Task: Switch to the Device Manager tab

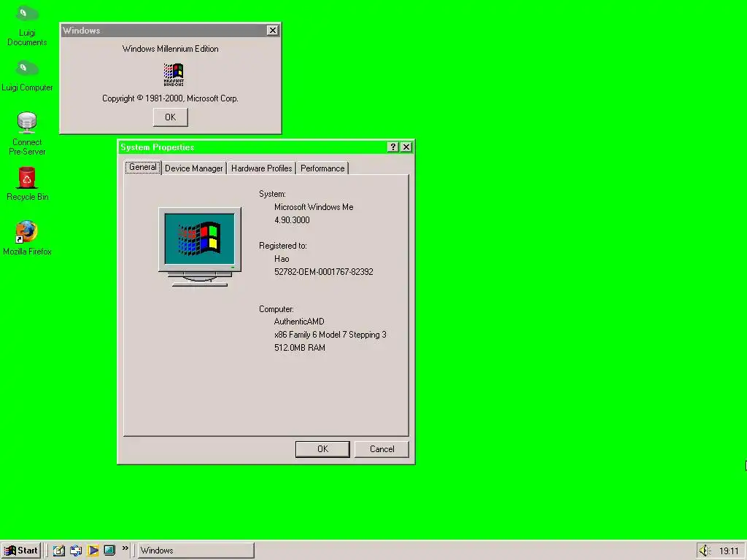Action: point(194,168)
